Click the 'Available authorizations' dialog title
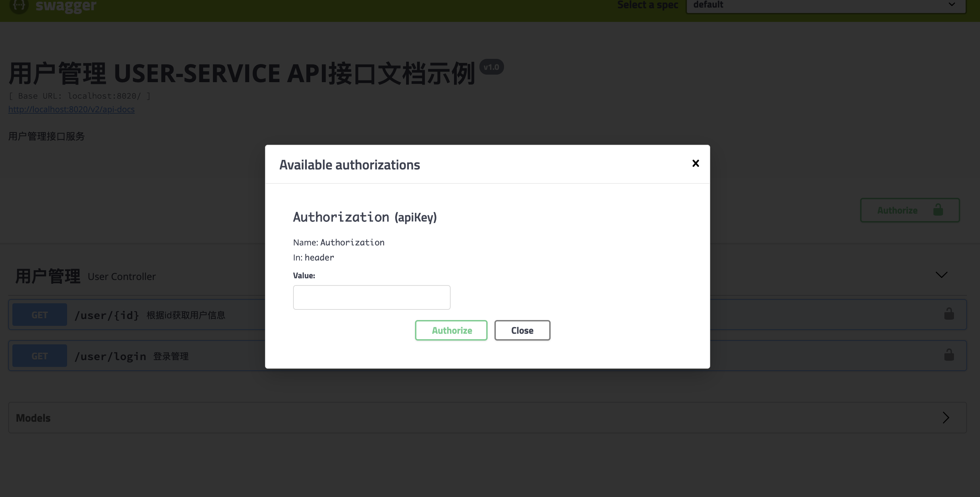The width and height of the screenshot is (980, 497). (350, 165)
